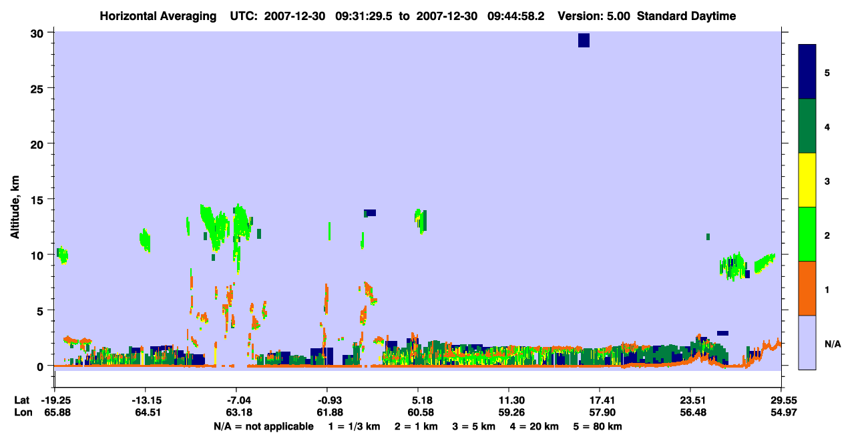Click the latitude value '-13.15'
Screen dimensions: 868x445
click(146, 400)
